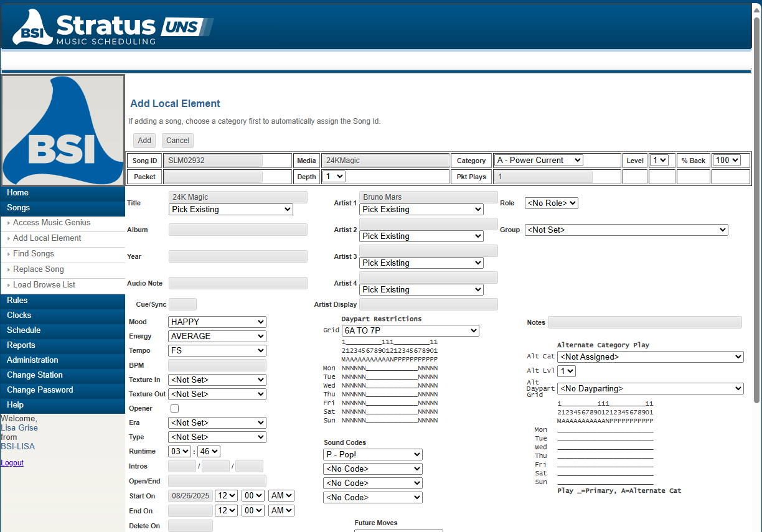
Task: Open the Runtime seconds dropdown showing 46
Action: pyautogui.click(x=209, y=451)
